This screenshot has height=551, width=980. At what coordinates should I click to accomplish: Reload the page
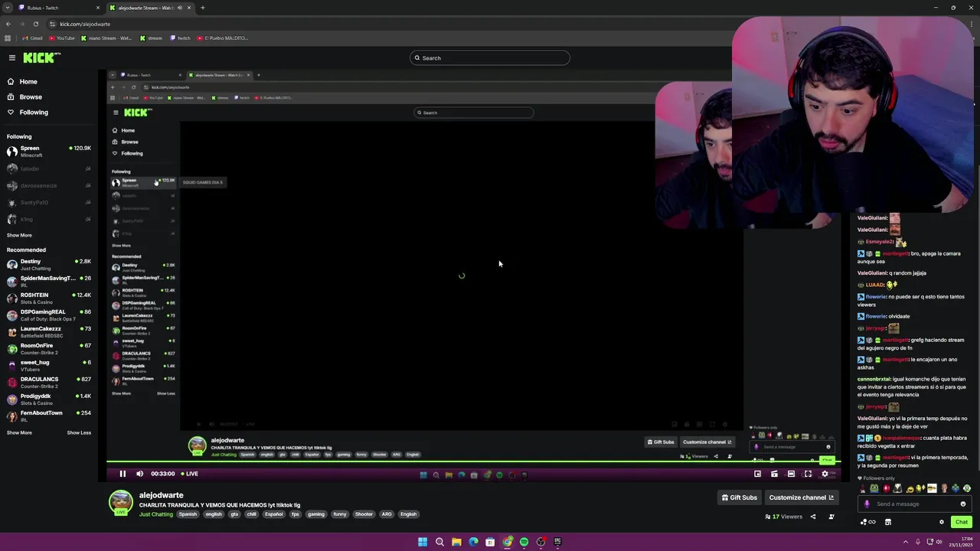(35, 24)
